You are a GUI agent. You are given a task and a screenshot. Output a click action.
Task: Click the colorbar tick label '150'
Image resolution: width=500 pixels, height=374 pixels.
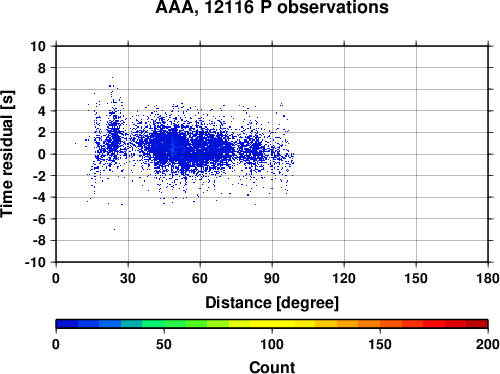point(380,344)
